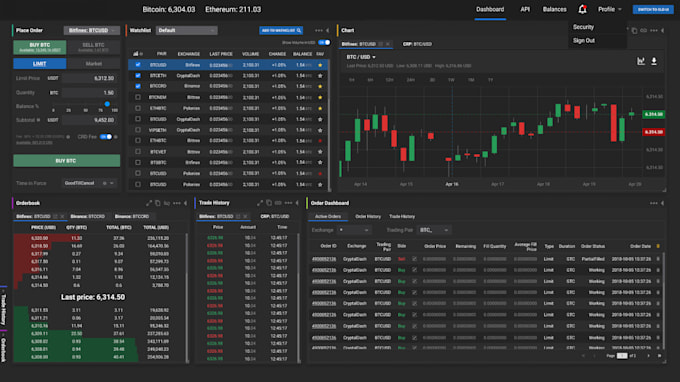Click ADD TO WATCHLIST button
This screenshot has height=382, width=680.
point(281,30)
